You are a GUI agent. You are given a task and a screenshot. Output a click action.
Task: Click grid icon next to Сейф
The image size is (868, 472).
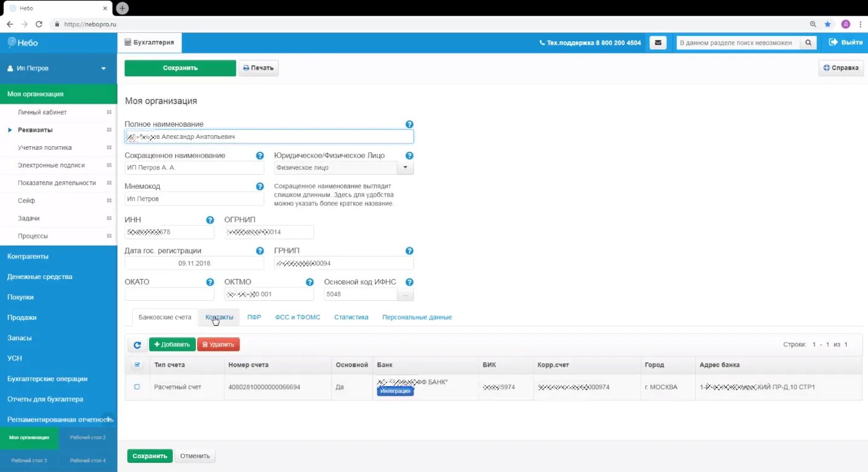pos(109,200)
